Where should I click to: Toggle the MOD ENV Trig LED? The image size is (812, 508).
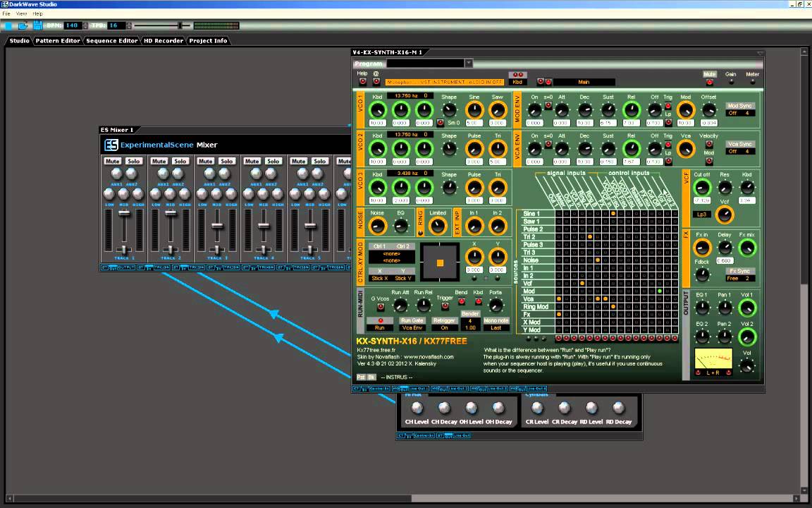(668, 106)
